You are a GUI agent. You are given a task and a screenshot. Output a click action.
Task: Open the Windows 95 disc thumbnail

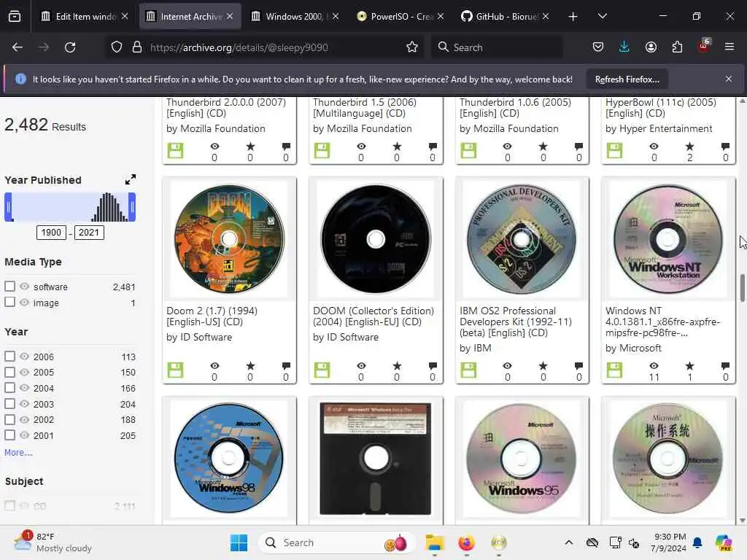coord(521,458)
